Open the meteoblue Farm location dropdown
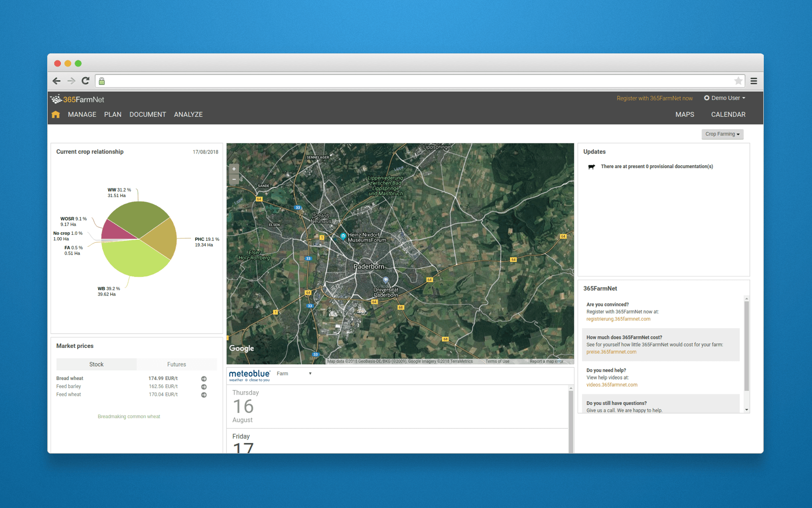This screenshot has width=812, height=508. click(x=294, y=373)
